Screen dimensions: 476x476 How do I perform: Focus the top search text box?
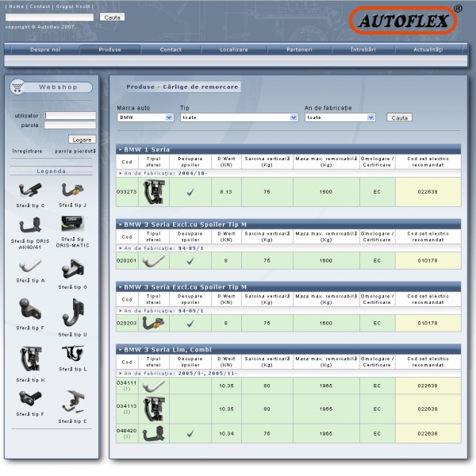coord(49,17)
